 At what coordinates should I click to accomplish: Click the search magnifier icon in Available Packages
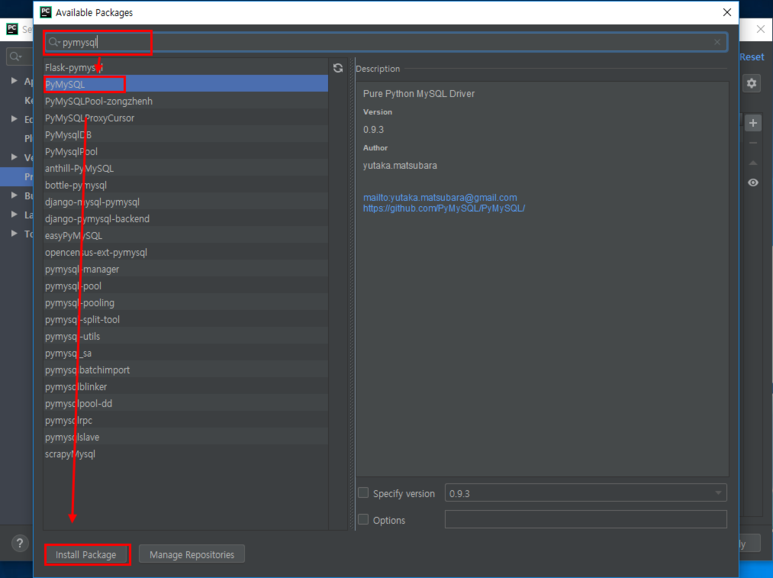coord(53,42)
